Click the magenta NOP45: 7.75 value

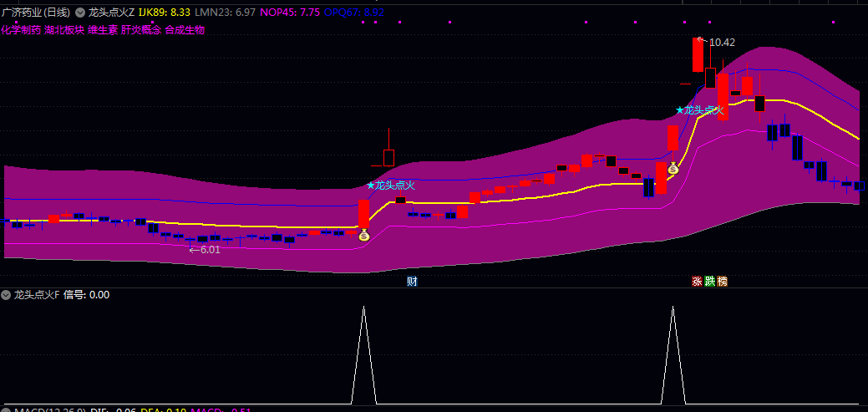point(290,13)
